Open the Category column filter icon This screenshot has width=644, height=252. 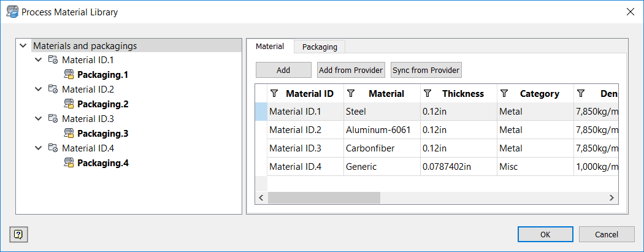pos(504,93)
